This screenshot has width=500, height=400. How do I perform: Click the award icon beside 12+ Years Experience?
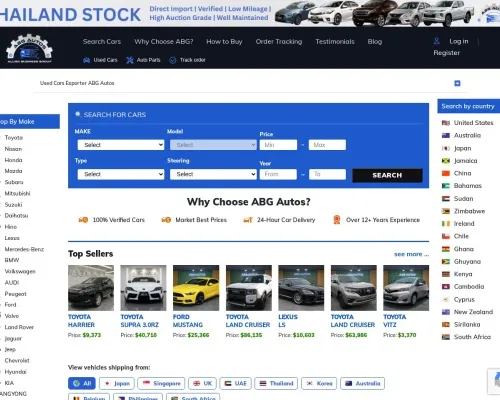[337, 220]
